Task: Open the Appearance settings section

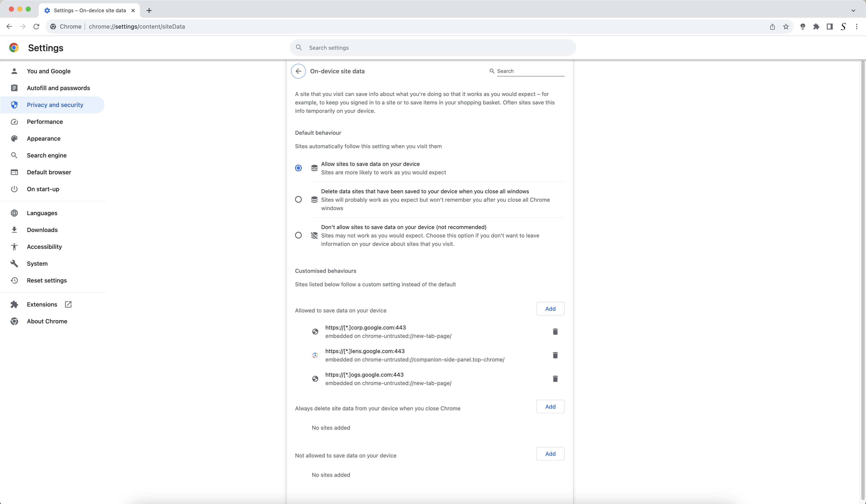Action: (x=44, y=139)
